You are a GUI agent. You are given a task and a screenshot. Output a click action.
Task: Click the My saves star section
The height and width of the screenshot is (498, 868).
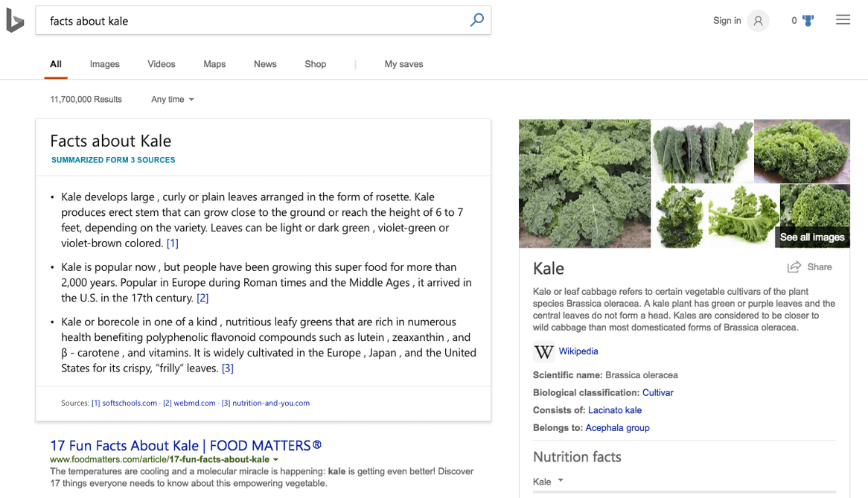pos(403,64)
